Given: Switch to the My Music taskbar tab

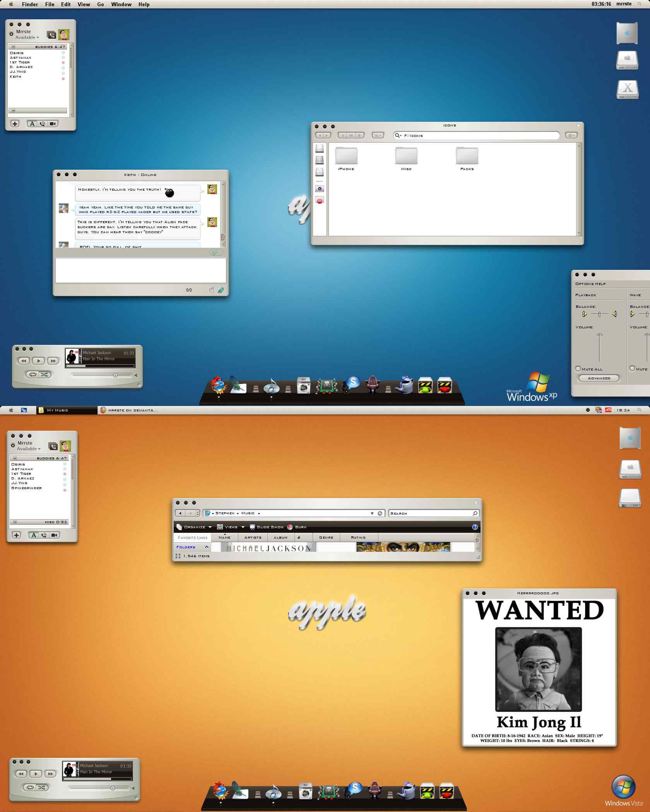Looking at the screenshot, I should 67,410.
